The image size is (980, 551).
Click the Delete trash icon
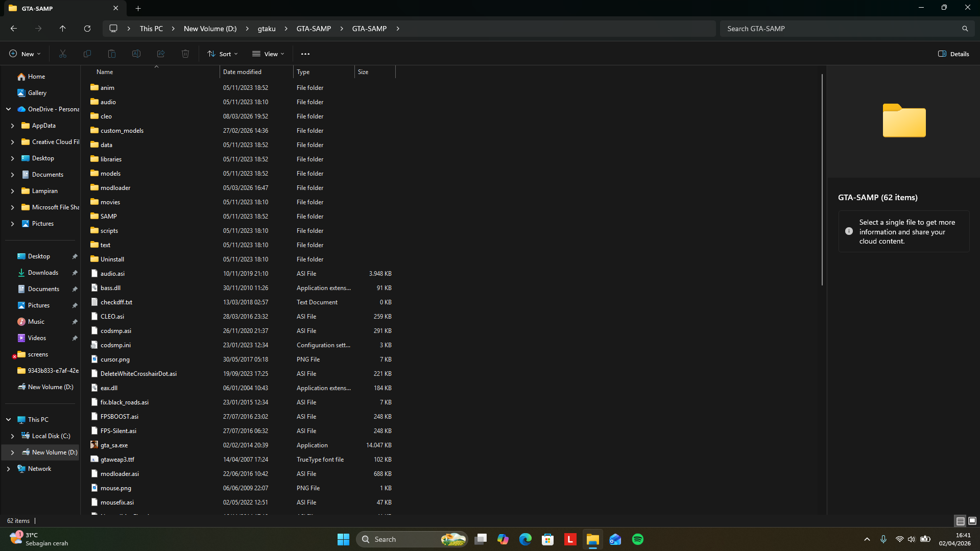pyautogui.click(x=185, y=54)
